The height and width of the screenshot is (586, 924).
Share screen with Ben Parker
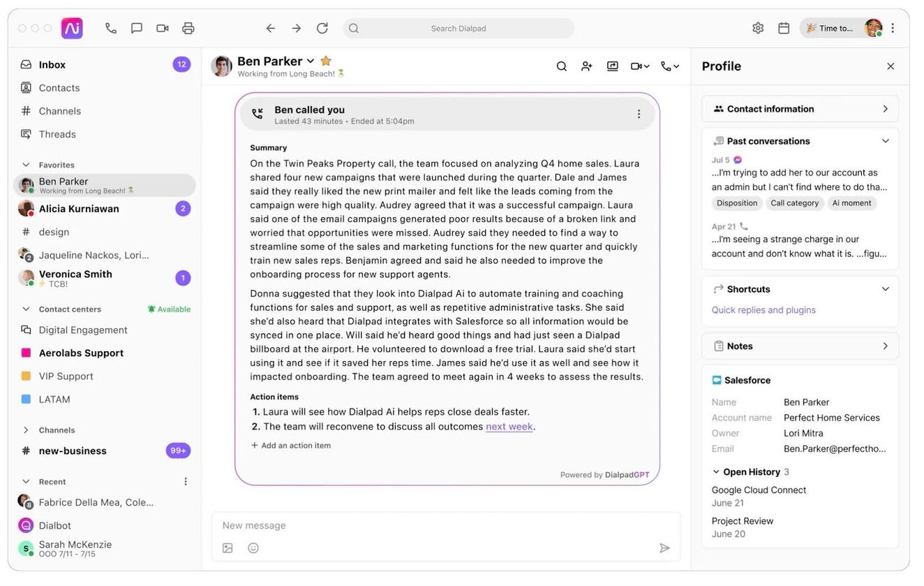tap(613, 66)
